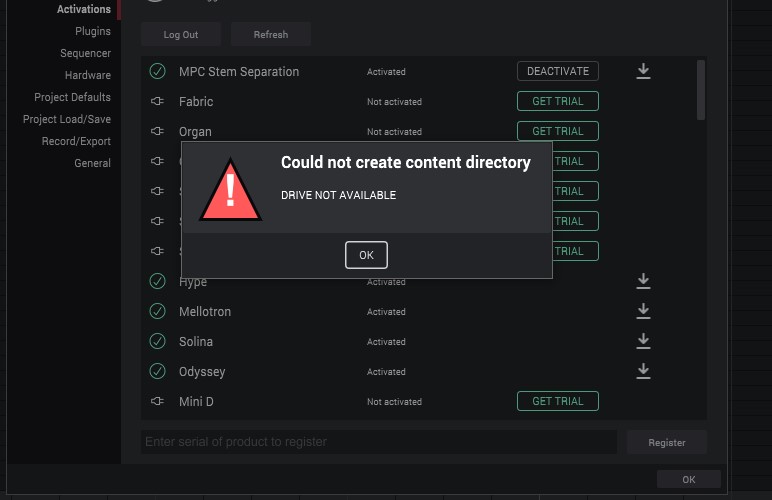Click the Solina activated checkmark icon
The height and width of the screenshot is (500, 772).
tap(158, 342)
